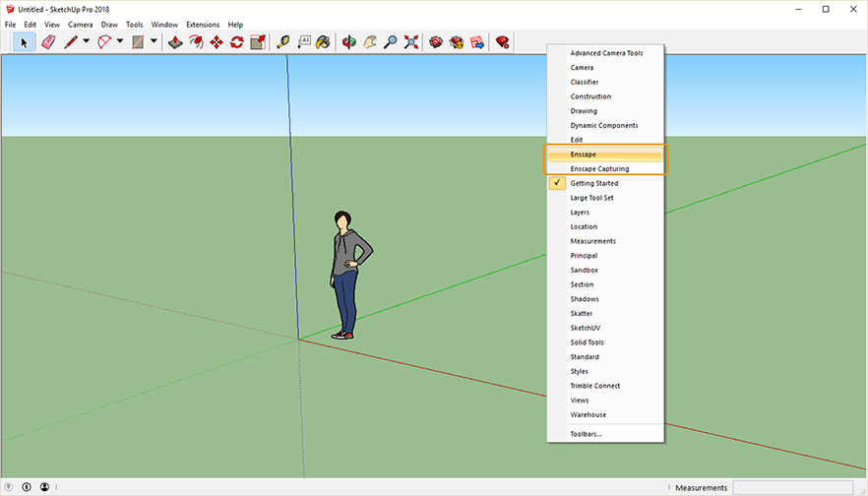Expand the Line tool dropdown arrow
This screenshot has height=496, width=868.
pos(87,41)
